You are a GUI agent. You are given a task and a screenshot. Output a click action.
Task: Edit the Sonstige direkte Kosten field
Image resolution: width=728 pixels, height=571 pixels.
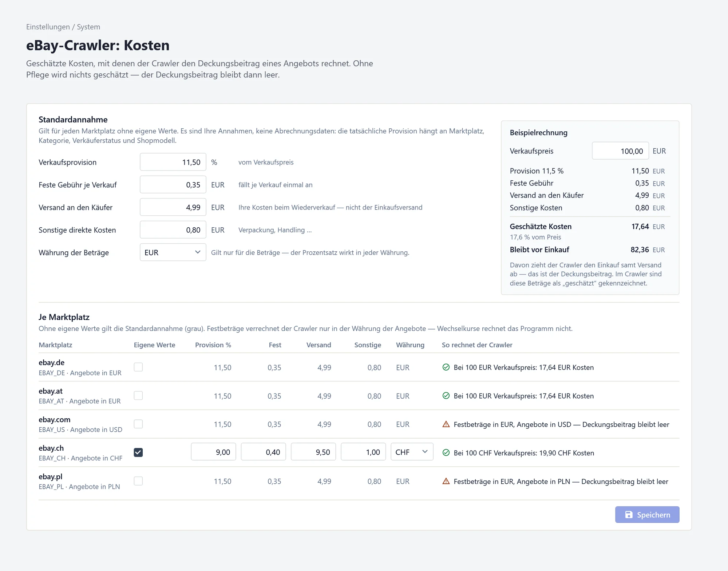point(173,230)
